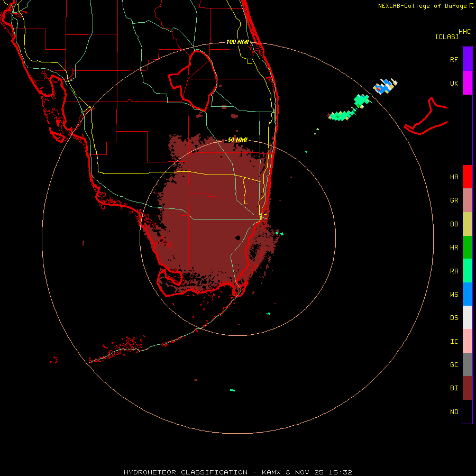Click the Lake Okeechobee outline
Image resolution: width=476 pixels, height=476 pixels.
[x=193, y=80]
